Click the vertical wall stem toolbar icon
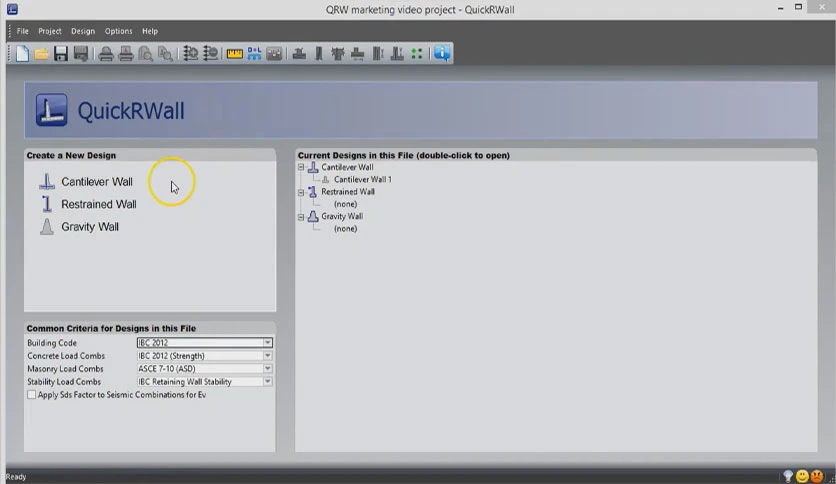836x484 pixels. tap(319, 53)
